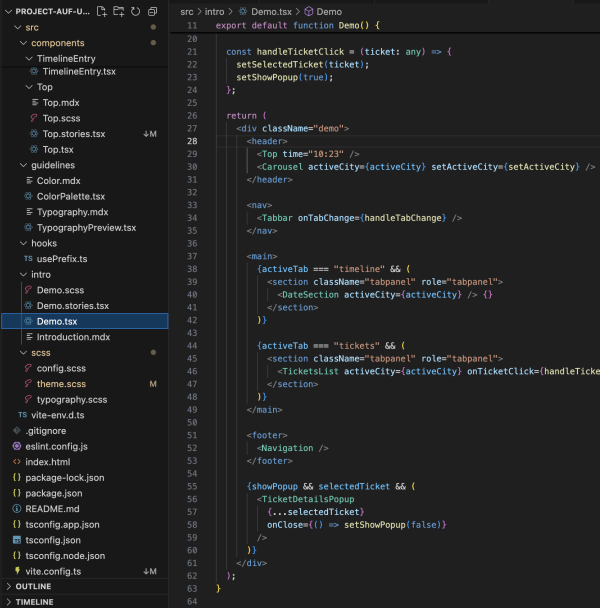The height and width of the screenshot is (608, 600).
Task: Collapse the Top folder
Action: pyautogui.click(x=29, y=87)
